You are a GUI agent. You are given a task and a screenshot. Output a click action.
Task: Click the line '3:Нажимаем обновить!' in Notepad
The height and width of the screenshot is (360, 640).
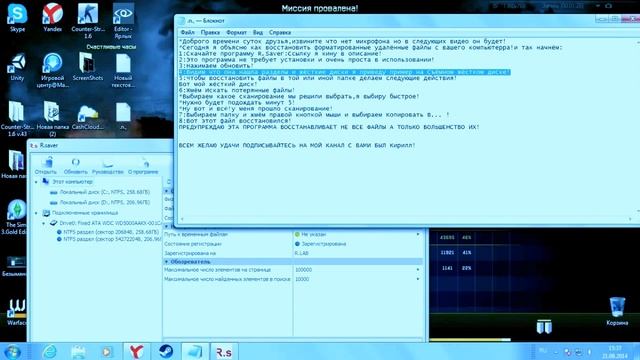click(216, 65)
